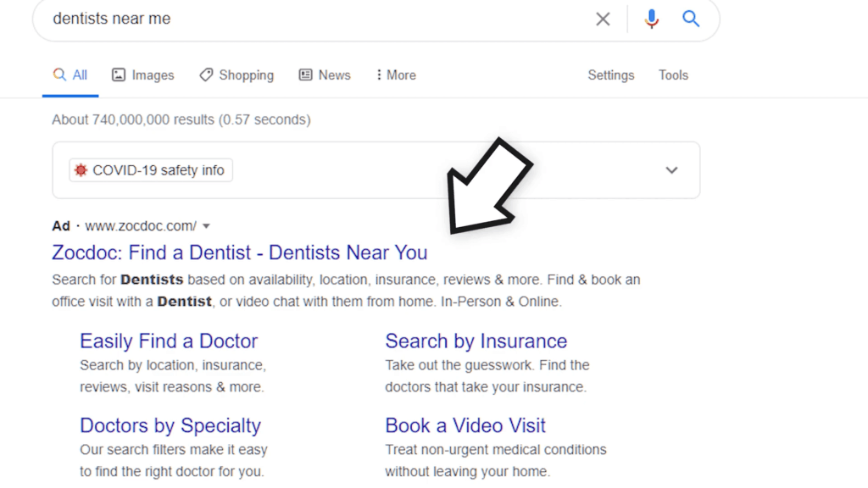Open the dropdown arrow beside www.zocdoc.com
This screenshot has height=488, width=868.
click(207, 226)
